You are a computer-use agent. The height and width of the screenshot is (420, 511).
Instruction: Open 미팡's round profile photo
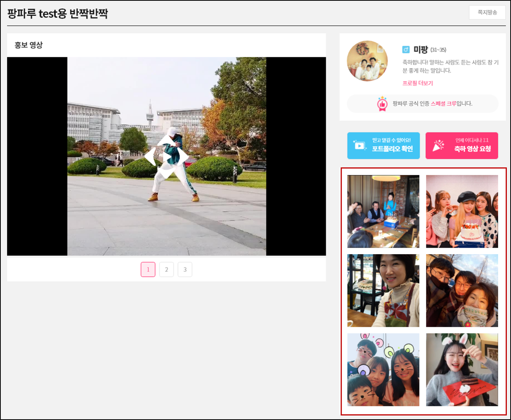click(367, 61)
